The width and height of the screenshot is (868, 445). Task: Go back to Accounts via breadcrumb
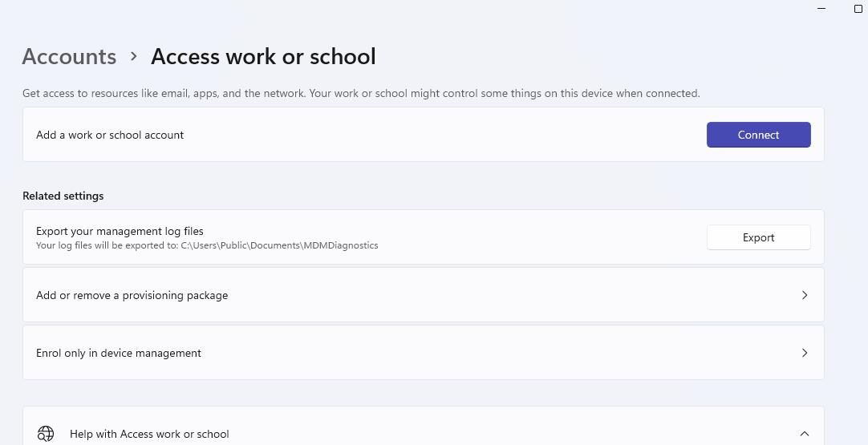[x=69, y=56]
